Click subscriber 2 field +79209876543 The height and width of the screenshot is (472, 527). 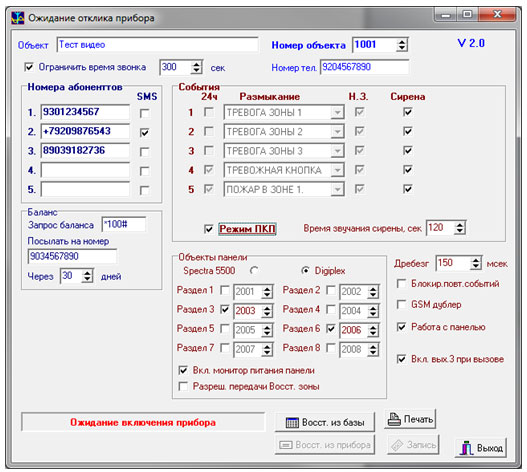(x=85, y=131)
